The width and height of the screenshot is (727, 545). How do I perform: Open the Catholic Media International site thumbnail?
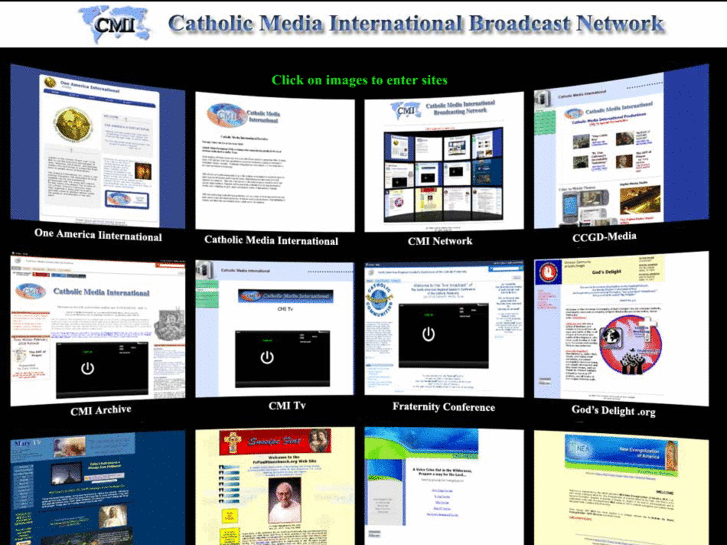(x=275, y=161)
